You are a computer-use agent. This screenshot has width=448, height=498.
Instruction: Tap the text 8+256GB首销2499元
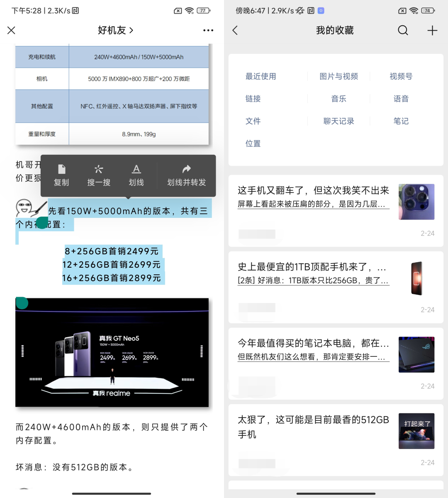[112, 251]
